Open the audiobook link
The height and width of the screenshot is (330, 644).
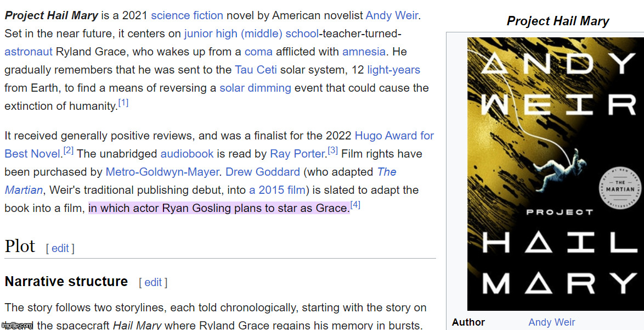tap(187, 154)
